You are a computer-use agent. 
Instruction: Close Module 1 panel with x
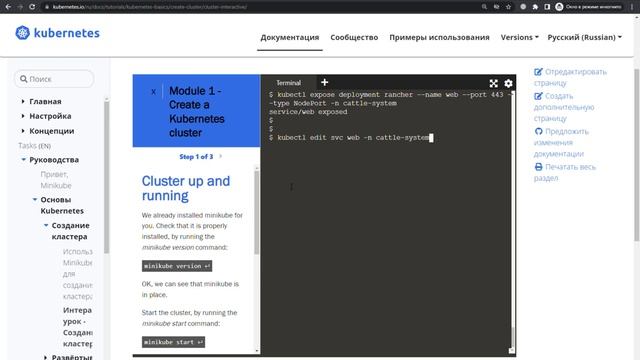click(x=153, y=92)
